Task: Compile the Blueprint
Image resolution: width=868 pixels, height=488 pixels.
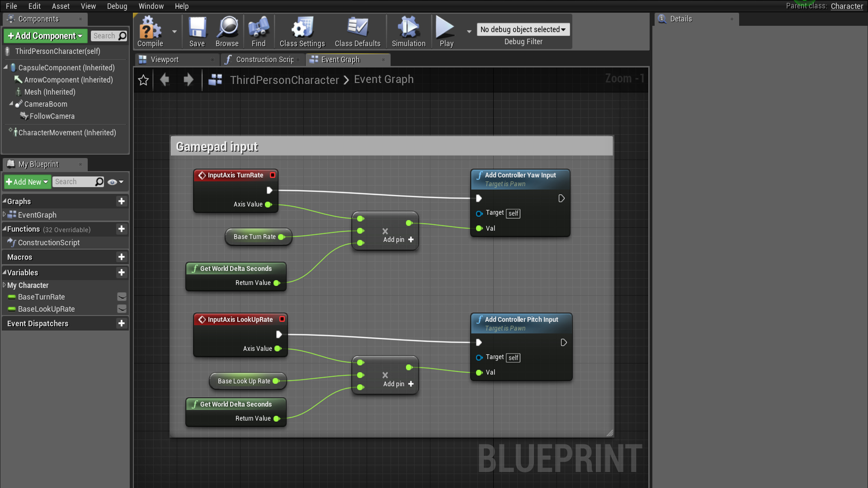Action: [149, 31]
